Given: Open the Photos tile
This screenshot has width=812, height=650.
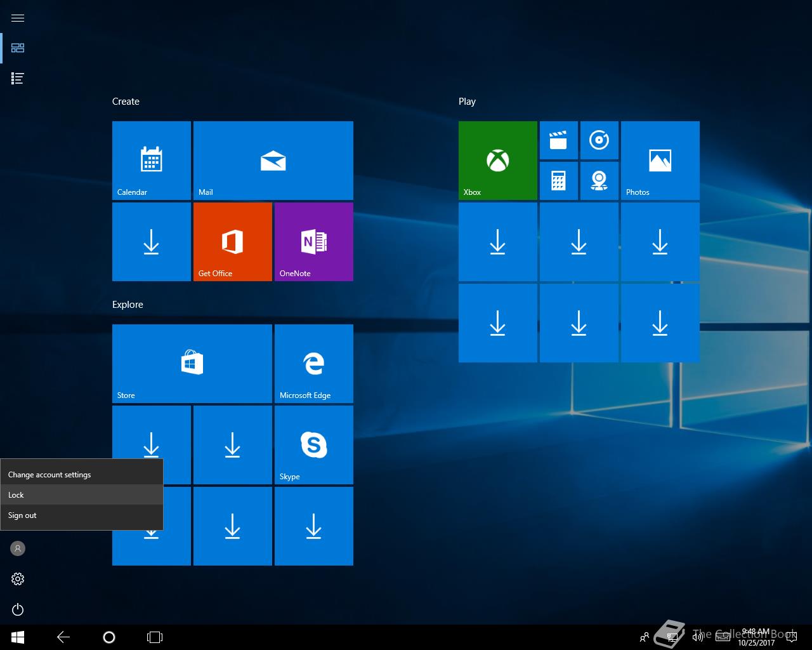Looking at the screenshot, I should pos(660,161).
